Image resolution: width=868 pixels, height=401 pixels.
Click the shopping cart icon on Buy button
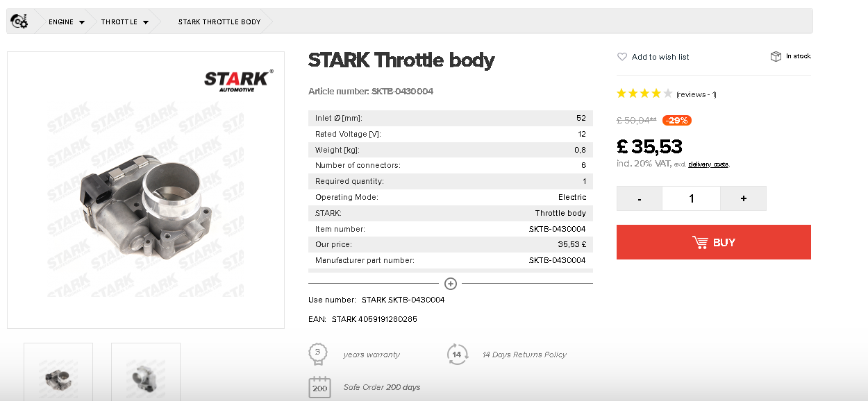pyautogui.click(x=700, y=242)
